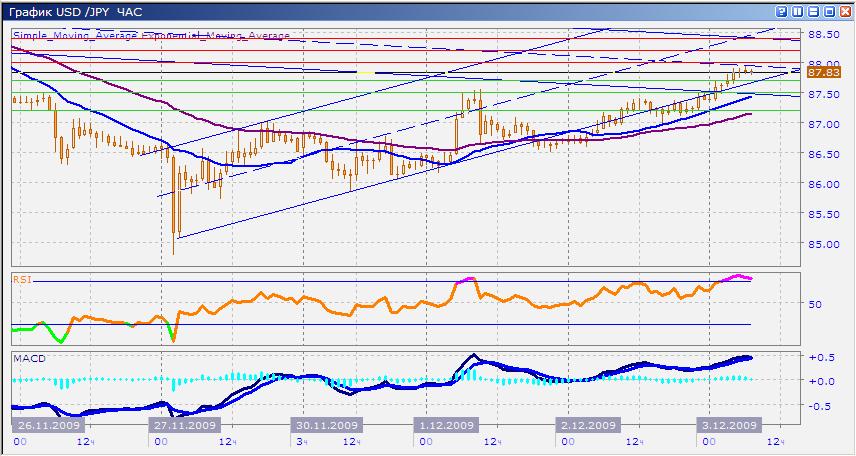
Task: Jump to the 1.12.2009 date marker
Action: tap(445, 424)
